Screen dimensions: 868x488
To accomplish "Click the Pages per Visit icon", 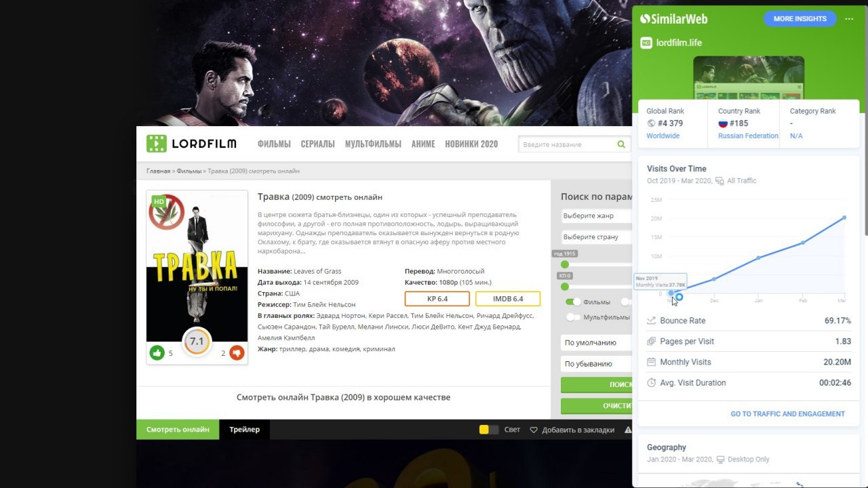I will (x=652, y=342).
